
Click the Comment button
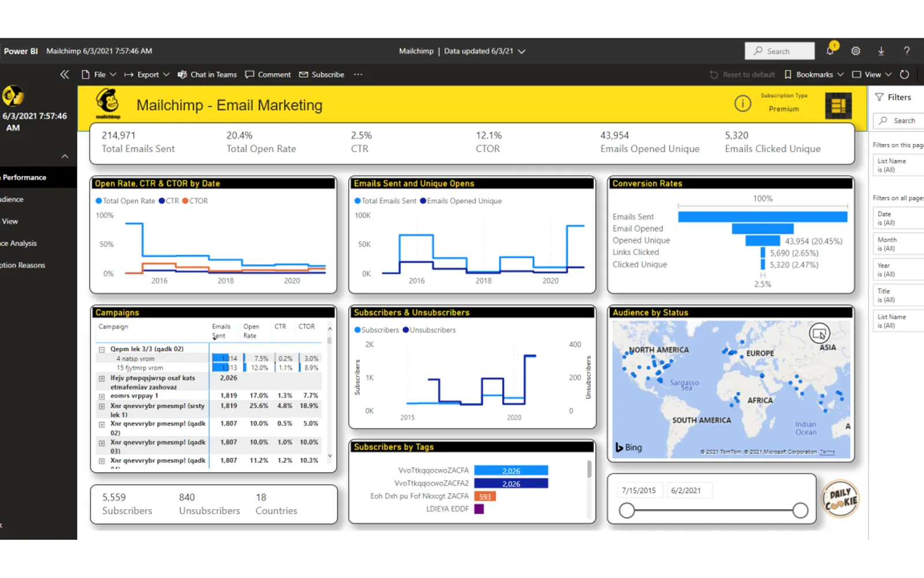coord(268,75)
